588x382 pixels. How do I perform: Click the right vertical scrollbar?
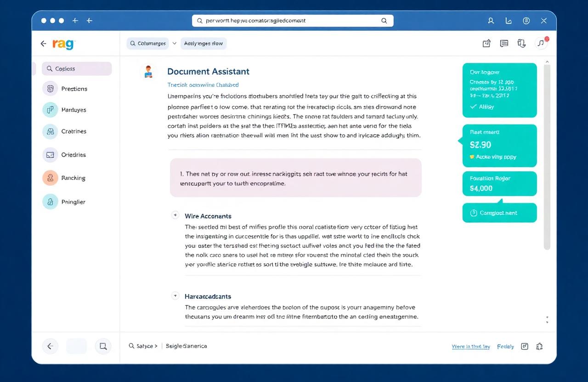547,157
